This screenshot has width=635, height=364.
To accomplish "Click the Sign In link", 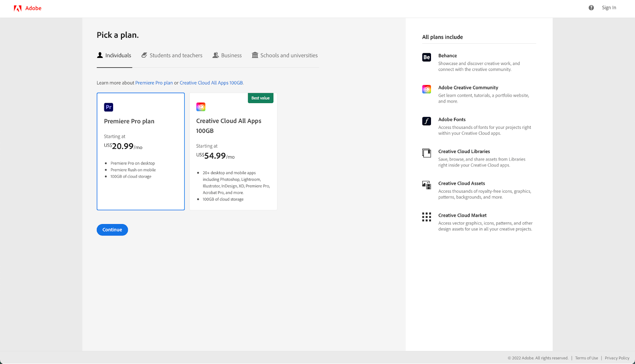I will 609,8.
